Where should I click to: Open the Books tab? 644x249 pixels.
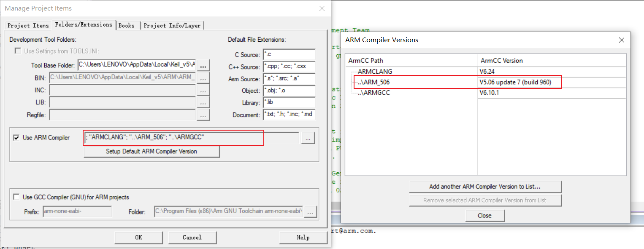pos(127,25)
